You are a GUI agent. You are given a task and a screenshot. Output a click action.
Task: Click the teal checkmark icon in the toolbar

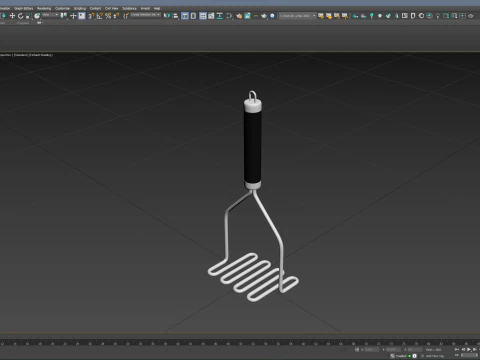[x=388, y=16]
